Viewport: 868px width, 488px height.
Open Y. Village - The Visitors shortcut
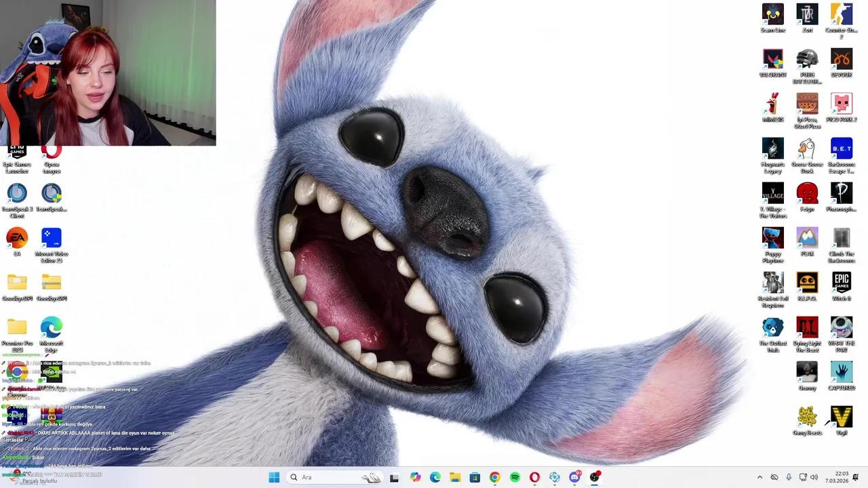772,200
